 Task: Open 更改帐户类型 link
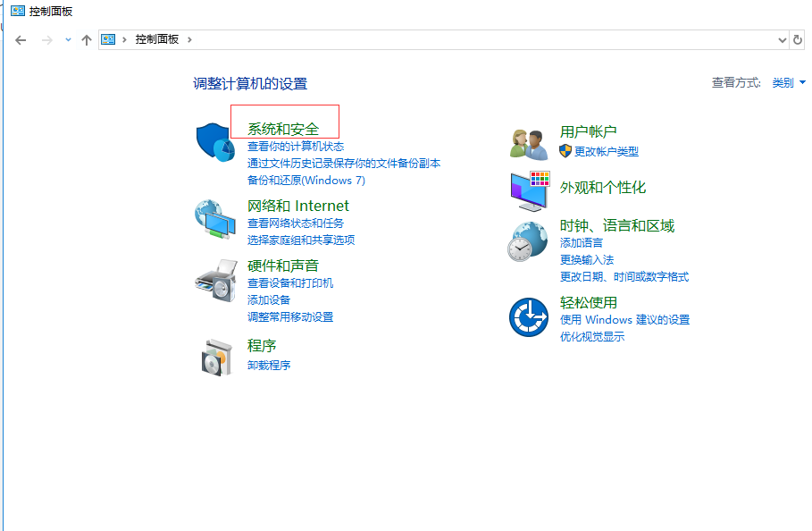point(607,151)
